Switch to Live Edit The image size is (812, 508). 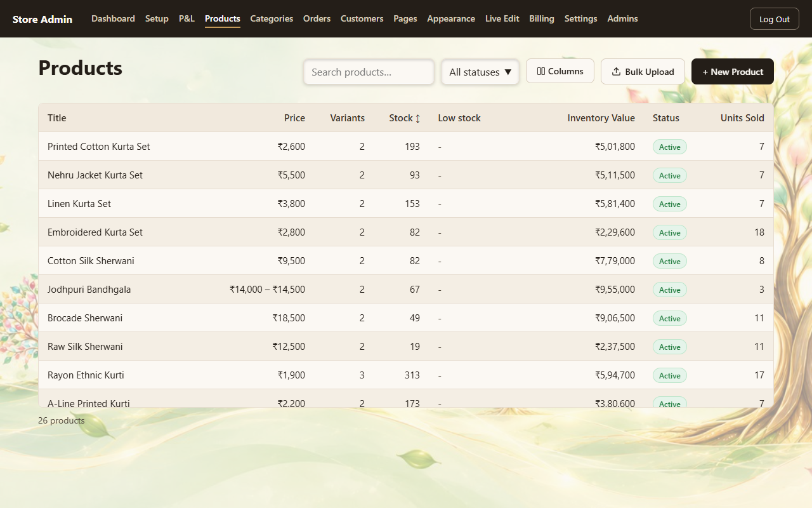502,18
